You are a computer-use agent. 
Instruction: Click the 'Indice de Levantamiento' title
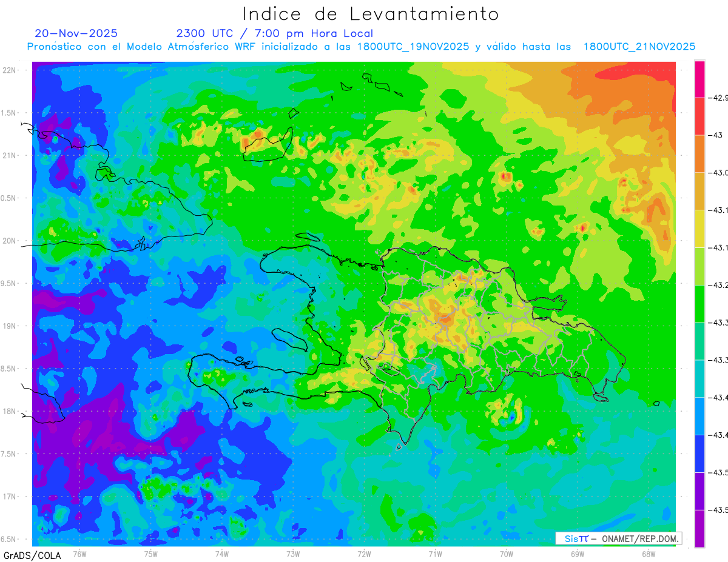tap(371, 14)
